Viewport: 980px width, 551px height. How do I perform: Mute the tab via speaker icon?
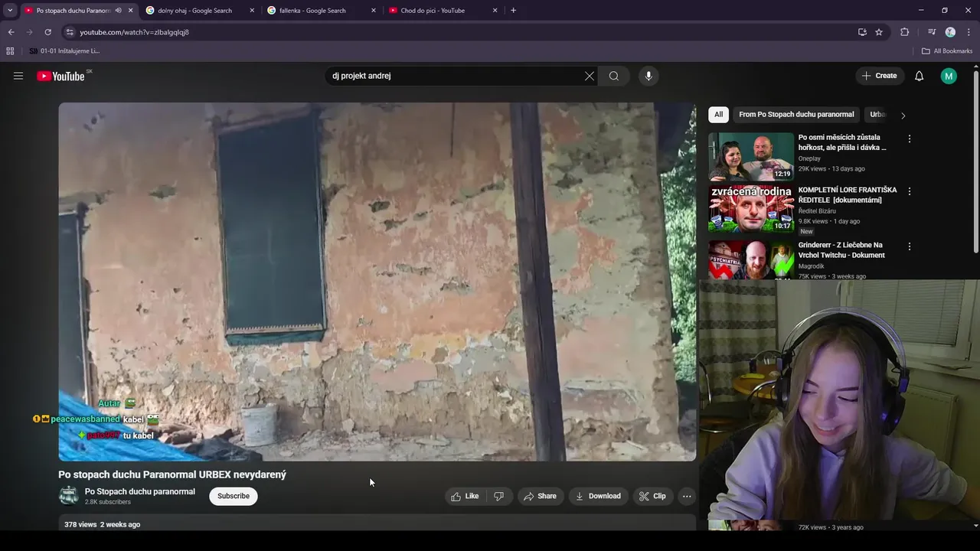click(x=118, y=11)
